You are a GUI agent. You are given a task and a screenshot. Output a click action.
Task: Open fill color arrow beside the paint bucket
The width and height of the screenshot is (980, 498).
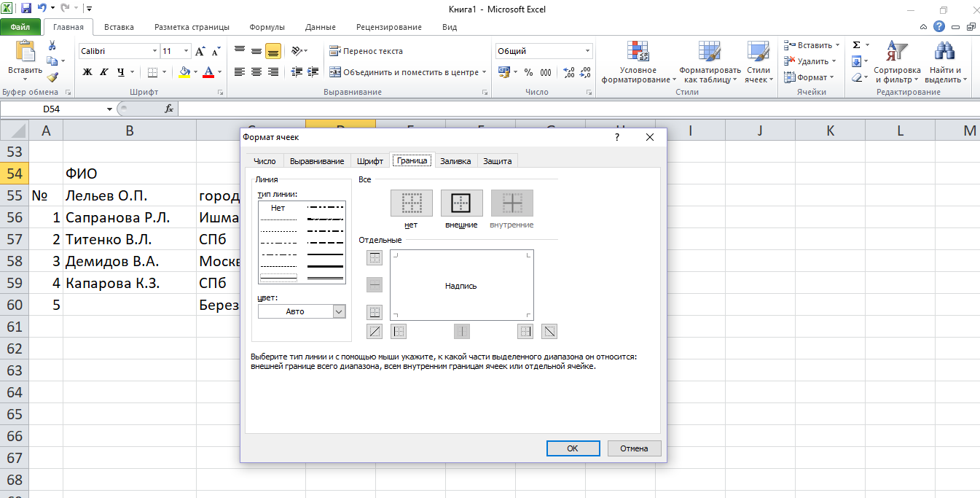(x=195, y=72)
